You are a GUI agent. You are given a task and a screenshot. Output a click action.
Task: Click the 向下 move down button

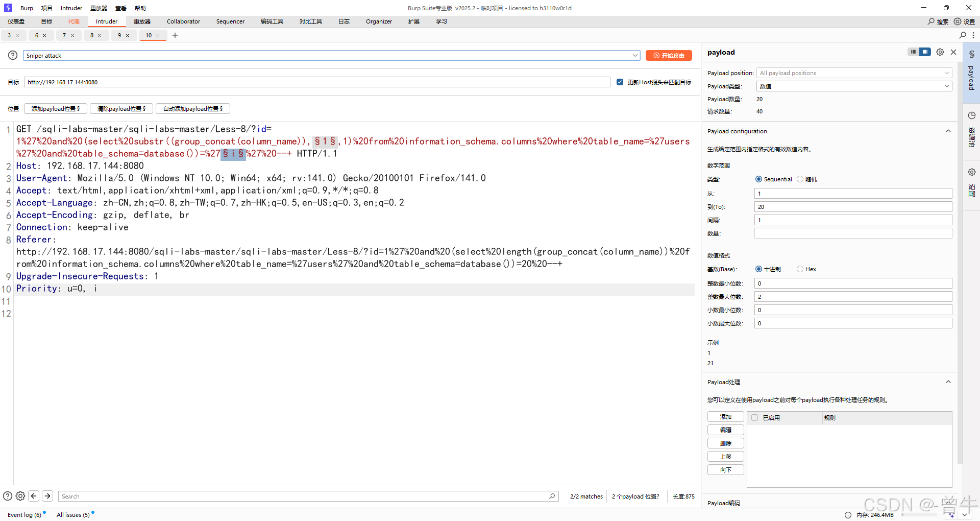tap(726, 470)
